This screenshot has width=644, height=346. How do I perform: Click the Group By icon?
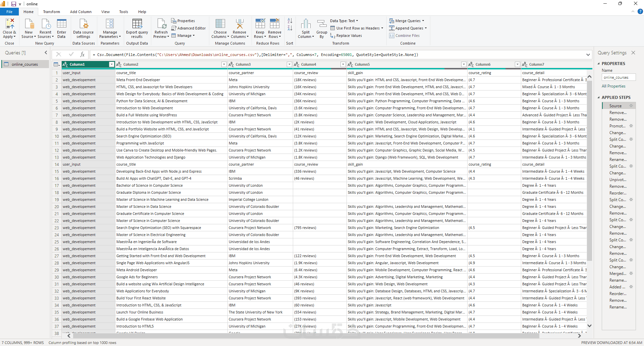click(322, 24)
